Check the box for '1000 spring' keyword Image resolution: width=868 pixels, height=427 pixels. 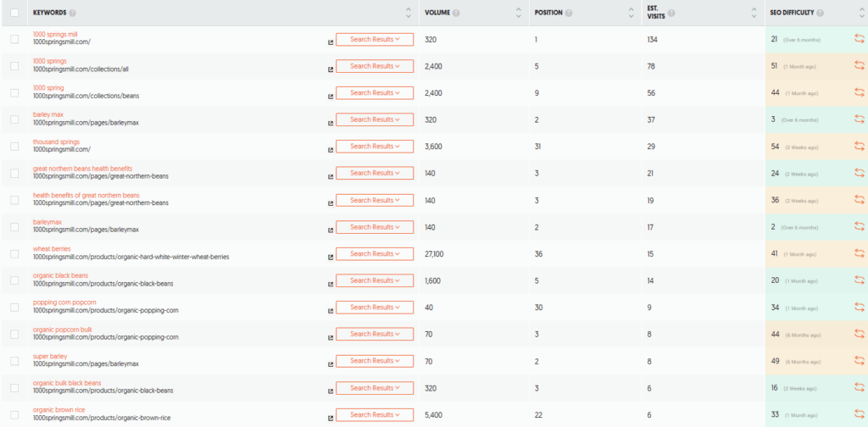coord(14,93)
